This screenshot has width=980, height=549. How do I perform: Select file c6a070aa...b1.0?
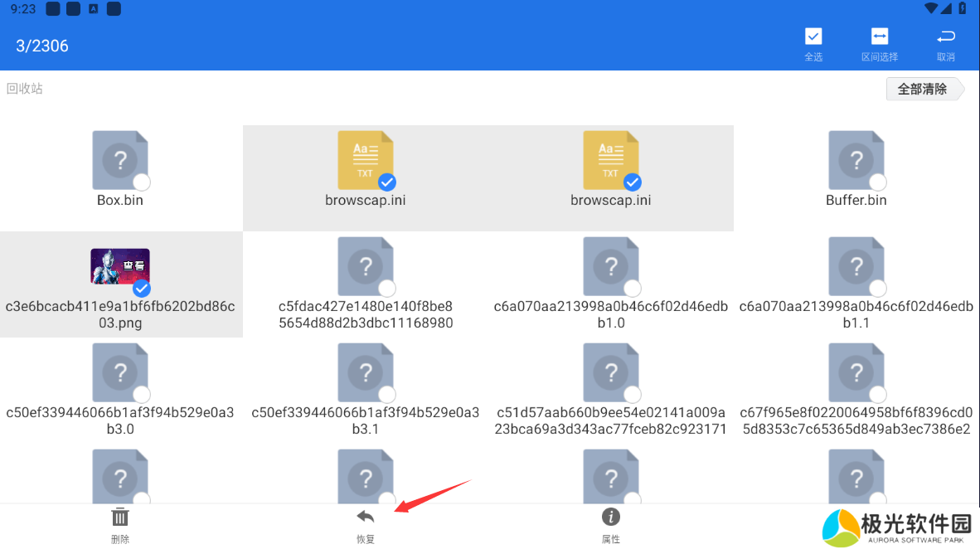click(611, 265)
